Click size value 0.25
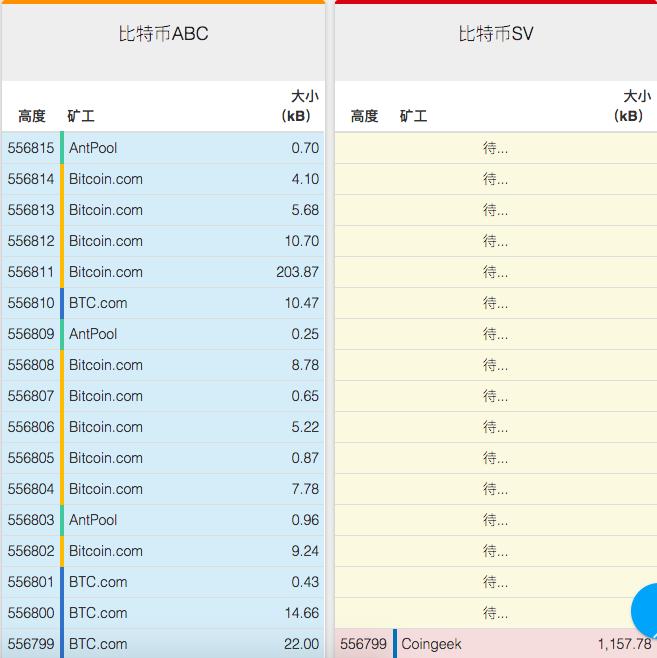The height and width of the screenshot is (658, 657). [305, 334]
